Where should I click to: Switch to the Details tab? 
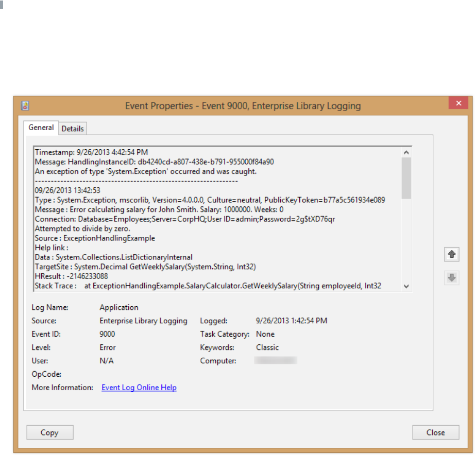coord(73,129)
